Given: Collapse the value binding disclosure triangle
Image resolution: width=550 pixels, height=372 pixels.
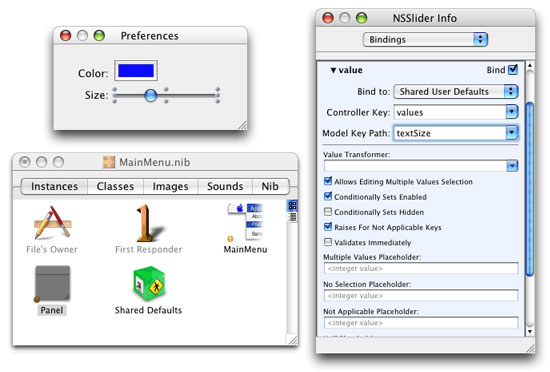Looking at the screenshot, I should 333,70.
